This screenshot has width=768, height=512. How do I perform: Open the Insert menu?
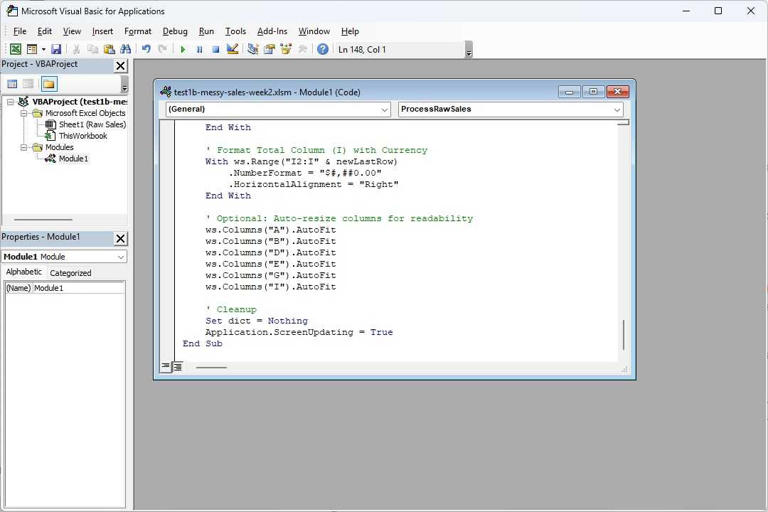pyautogui.click(x=102, y=31)
